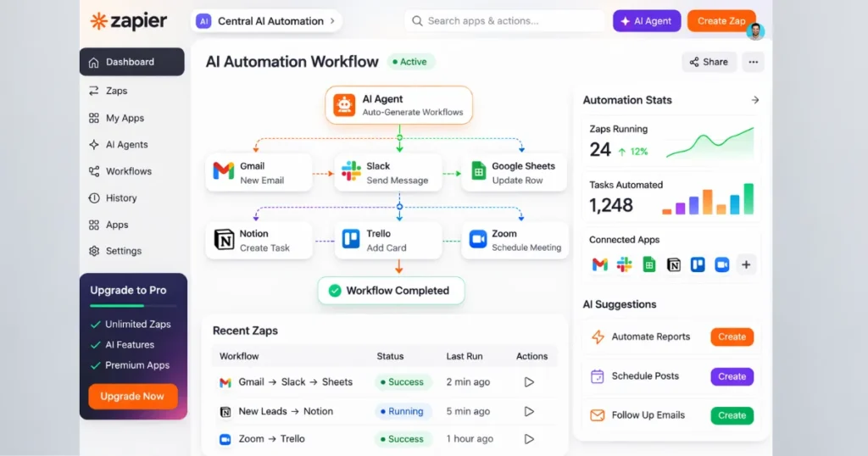Click the AI Agent robot icon in workflow
Viewport: 868px width, 456px height.
coord(344,105)
